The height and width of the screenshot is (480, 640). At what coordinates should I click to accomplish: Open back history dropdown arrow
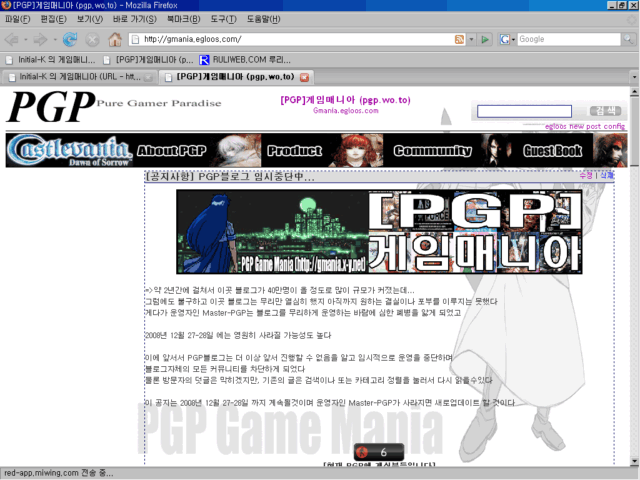click(25, 40)
